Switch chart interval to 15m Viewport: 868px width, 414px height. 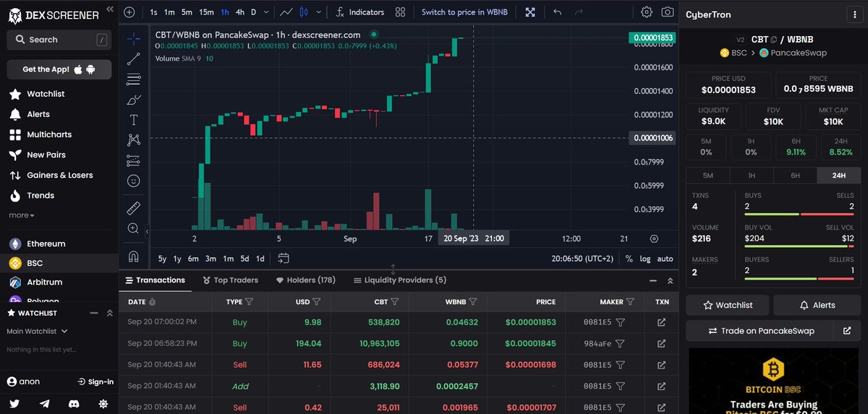pyautogui.click(x=207, y=12)
